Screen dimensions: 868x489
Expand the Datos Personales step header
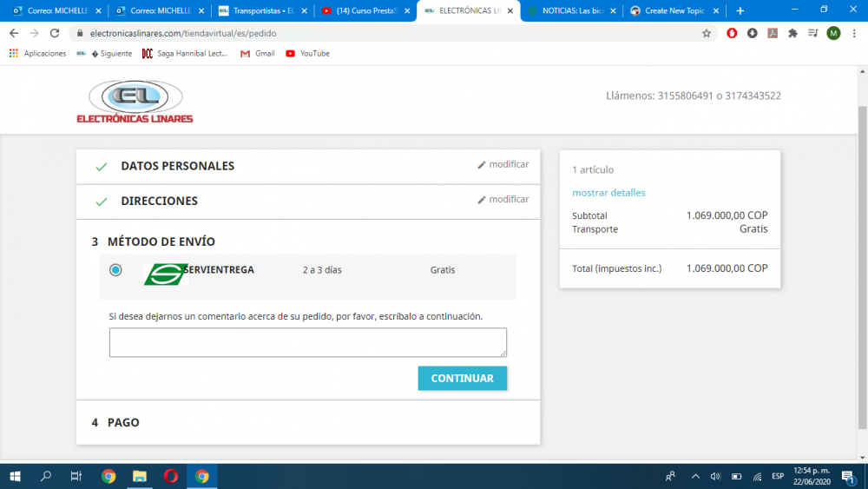coord(177,166)
